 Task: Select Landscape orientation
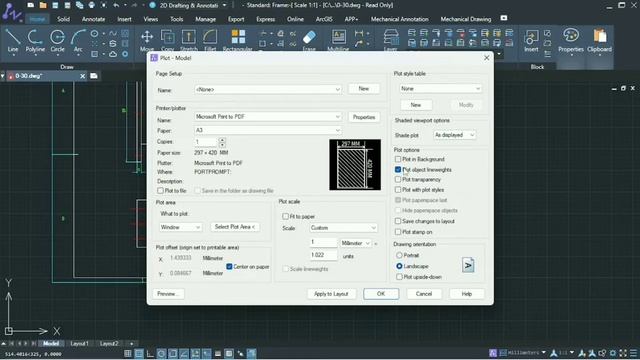(x=399, y=266)
